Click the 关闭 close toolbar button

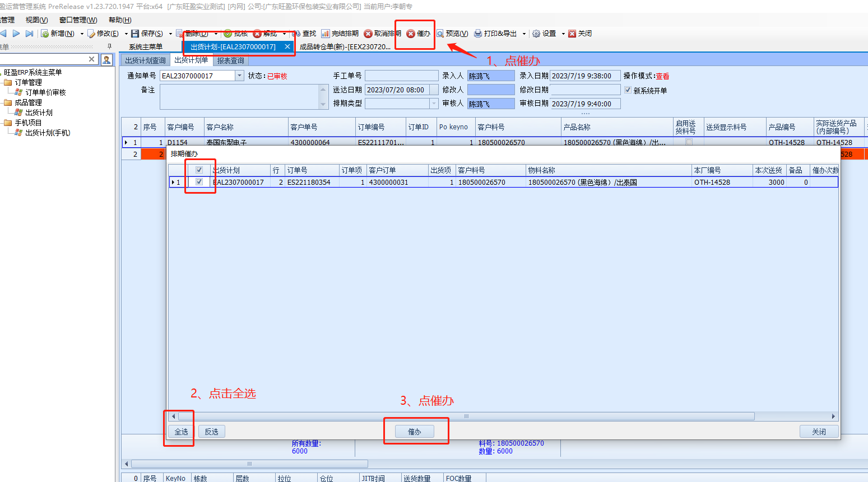pos(580,34)
